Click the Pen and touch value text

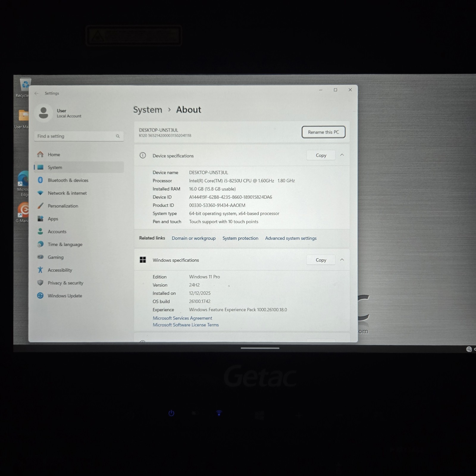[224, 222]
